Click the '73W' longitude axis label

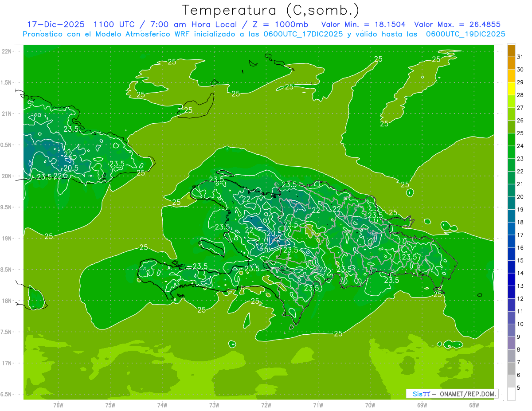coord(214,405)
